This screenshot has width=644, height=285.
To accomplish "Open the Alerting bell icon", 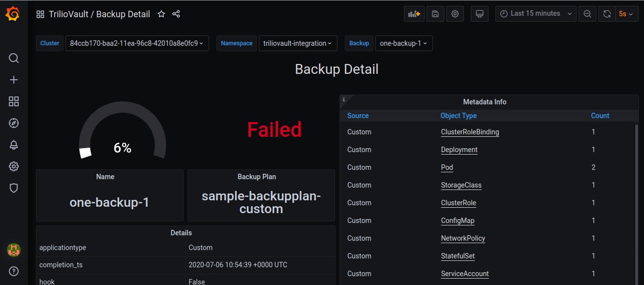I will point(14,145).
